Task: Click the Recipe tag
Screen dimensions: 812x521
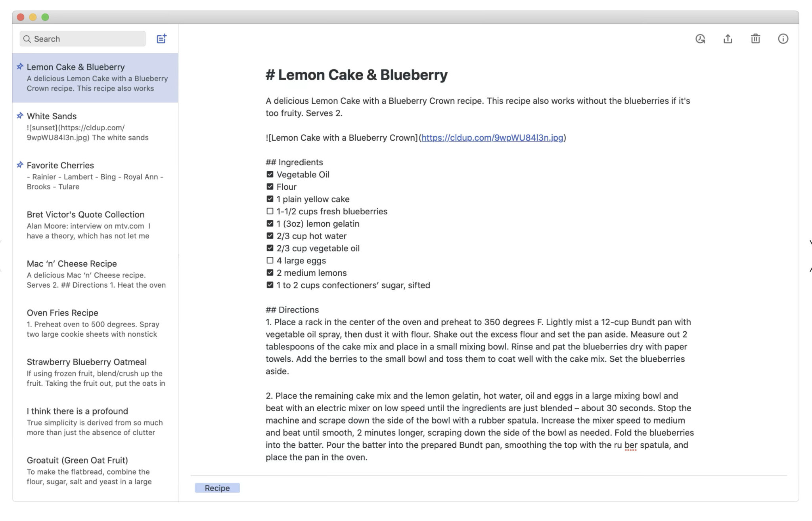Action: pyautogui.click(x=217, y=488)
